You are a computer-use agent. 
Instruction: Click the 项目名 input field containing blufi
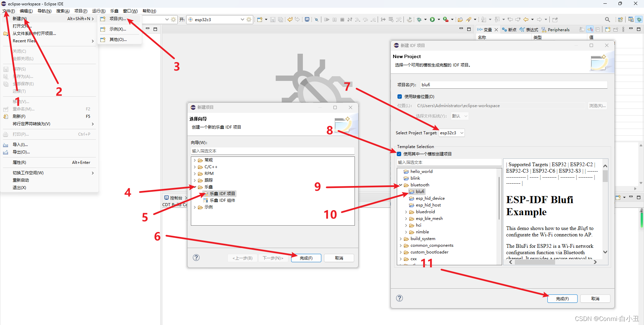[513, 85]
